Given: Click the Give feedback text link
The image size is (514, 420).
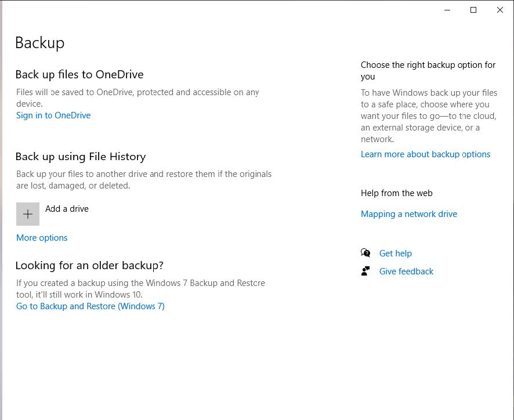Looking at the screenshot, I should pos(406,271).
